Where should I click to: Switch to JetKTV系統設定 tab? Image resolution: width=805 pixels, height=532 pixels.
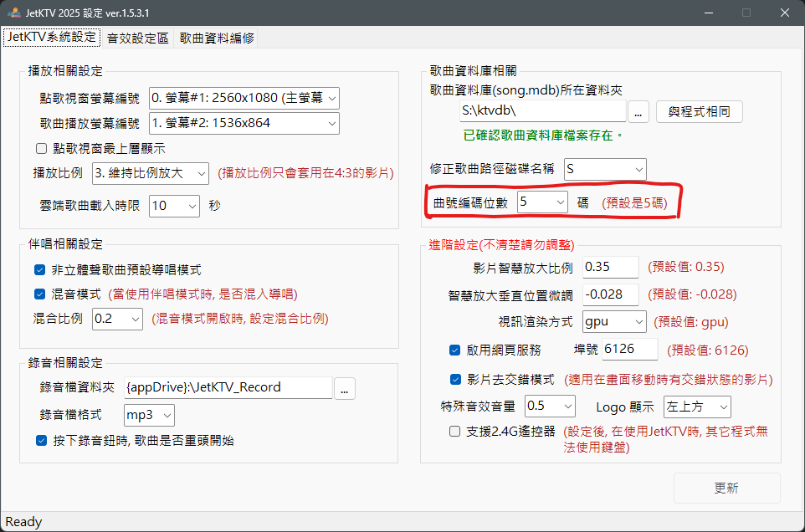point(52,38)
